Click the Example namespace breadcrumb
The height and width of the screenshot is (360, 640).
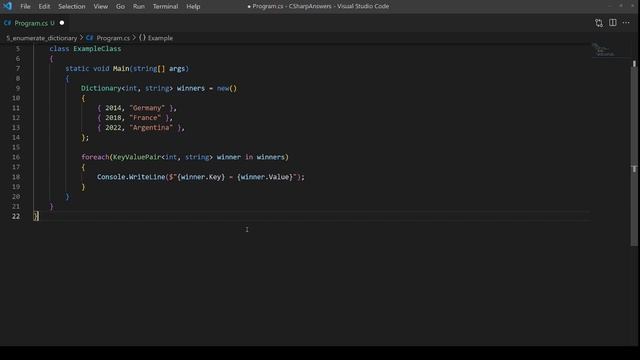160,38
